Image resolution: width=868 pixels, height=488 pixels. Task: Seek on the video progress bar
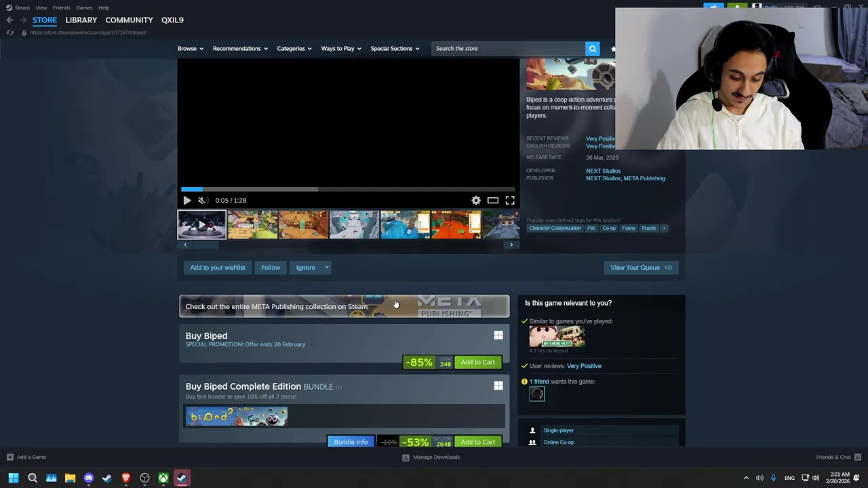pos(348,190)
